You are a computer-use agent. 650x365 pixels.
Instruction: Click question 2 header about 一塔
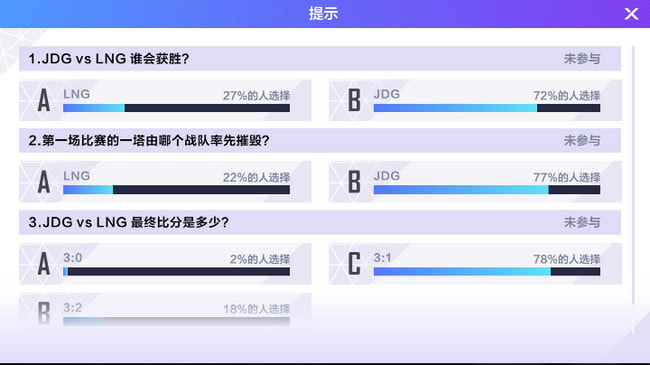click(149, 141)
